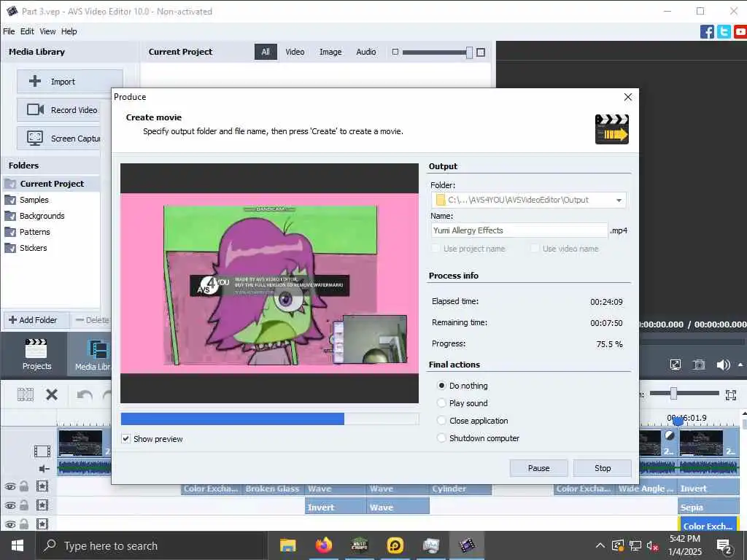Viewport: 747px width, 560px height.
Task: Toggle lock on first effects track
Action: [x=24, y=486]
